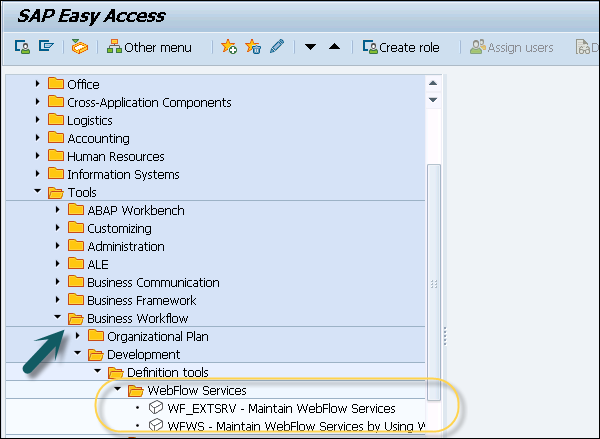Screen dimensions: 600x439
Task: Collapse the Business Workflow node
Action: [x=58, y=318]
